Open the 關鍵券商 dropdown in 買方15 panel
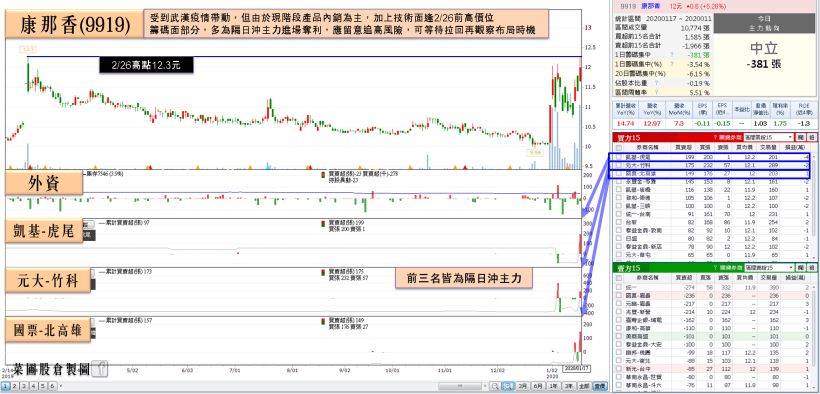The width and height of the screenshot is (820, 394). (x=768, y=137)
